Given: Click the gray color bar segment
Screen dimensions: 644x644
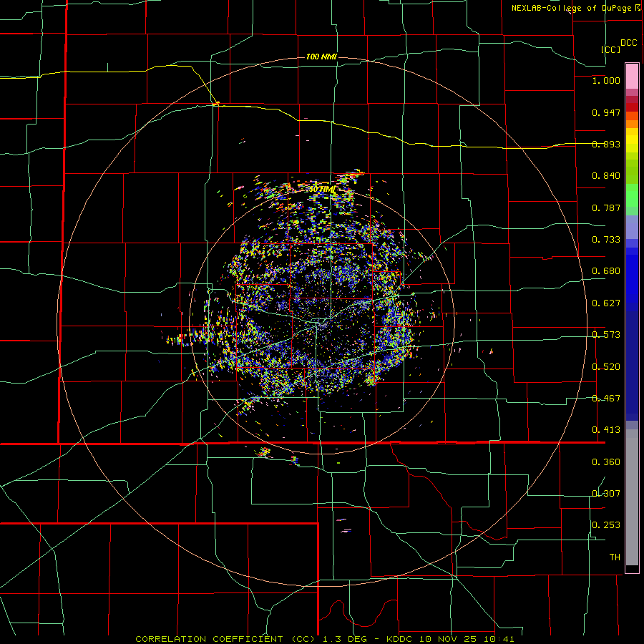Looking at the screenshot, I should point(632,497).
